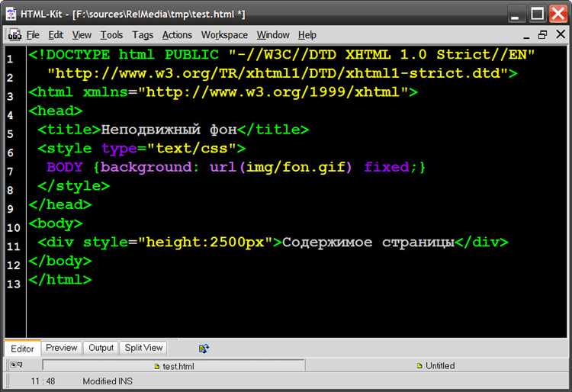Switch to the Preview tab

click(61, 348)
